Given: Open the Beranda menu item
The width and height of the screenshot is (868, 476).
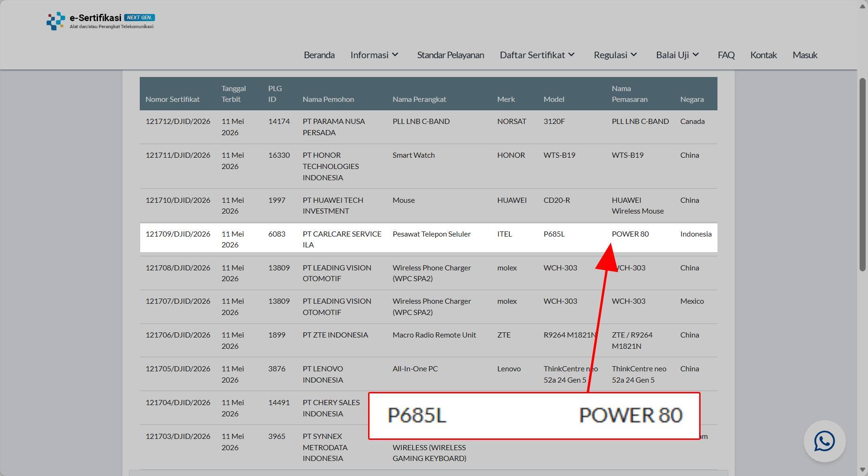Looking at the screenshot, I should [319, 55].
